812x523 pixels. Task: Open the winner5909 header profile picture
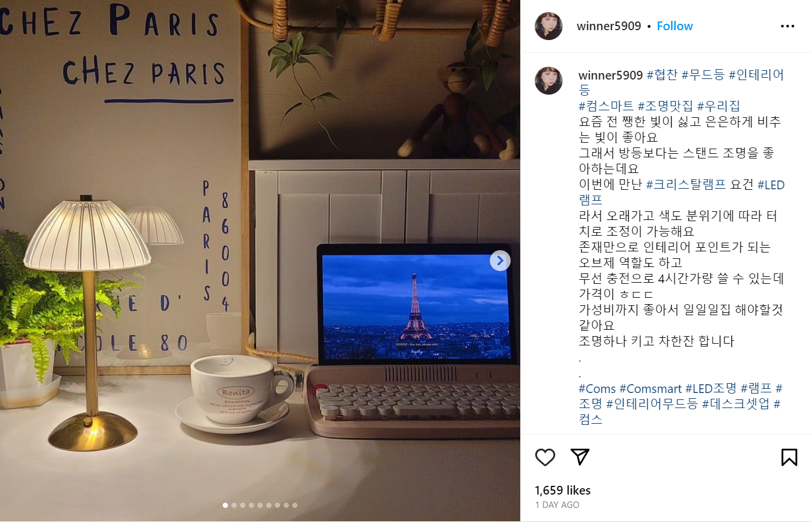(x=549, y=26)
